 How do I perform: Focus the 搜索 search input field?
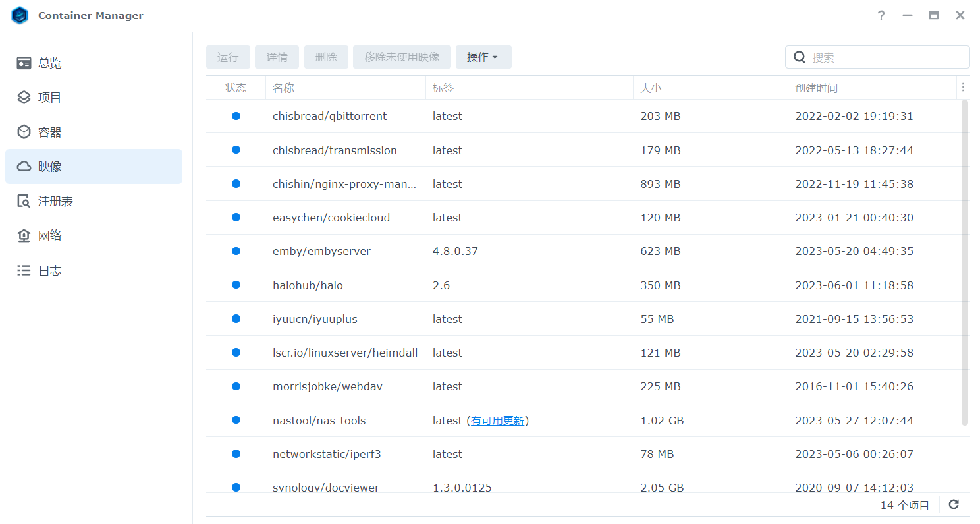point(877,57)
